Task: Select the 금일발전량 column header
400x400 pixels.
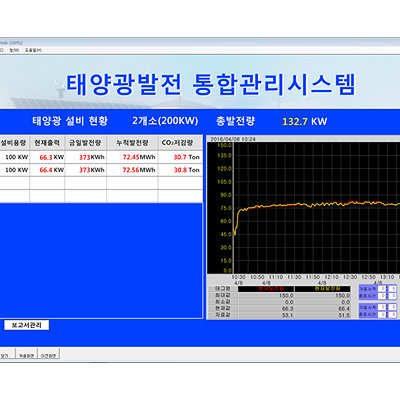Action: click(x=85, y=143)
